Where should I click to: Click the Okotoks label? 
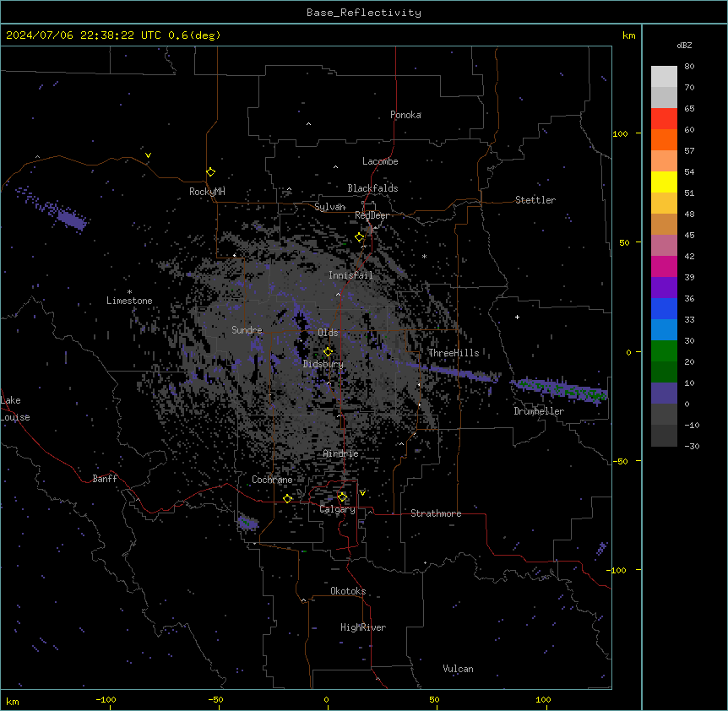point(348,591)
